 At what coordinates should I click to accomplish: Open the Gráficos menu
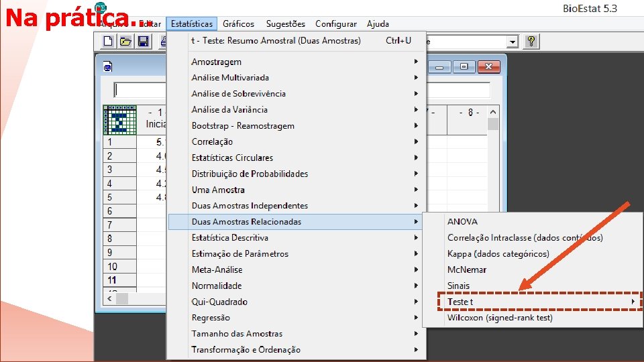click(x=238, y=24)
